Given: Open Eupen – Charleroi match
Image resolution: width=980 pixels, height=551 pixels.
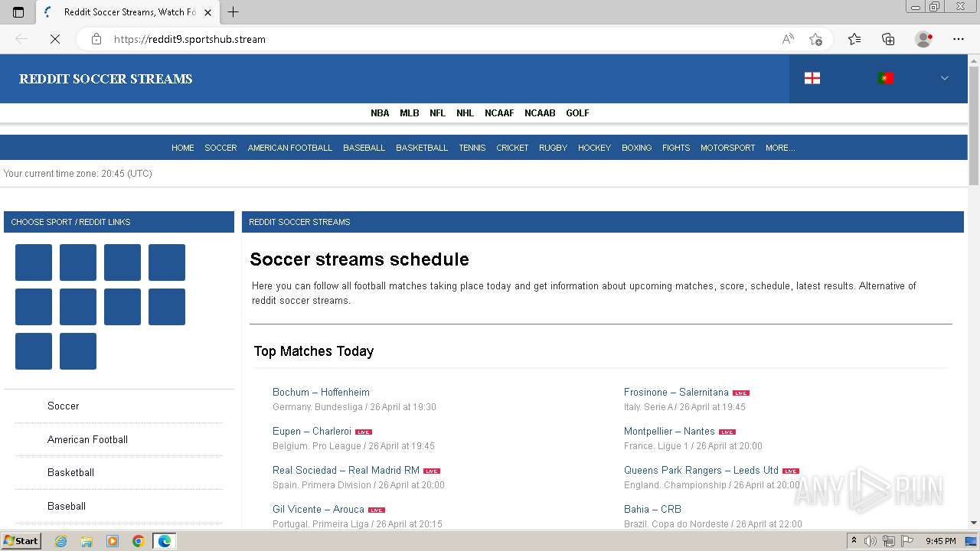Looking at the screenshot, I should tap(312, 432).
